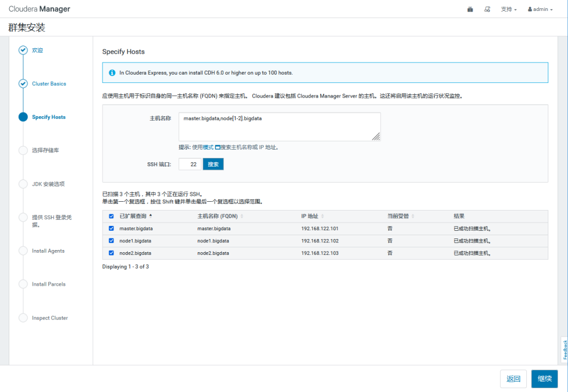Click the parcel indicator icon in the header
Screen dimensions: 568x392
click(x=470, y=9)
